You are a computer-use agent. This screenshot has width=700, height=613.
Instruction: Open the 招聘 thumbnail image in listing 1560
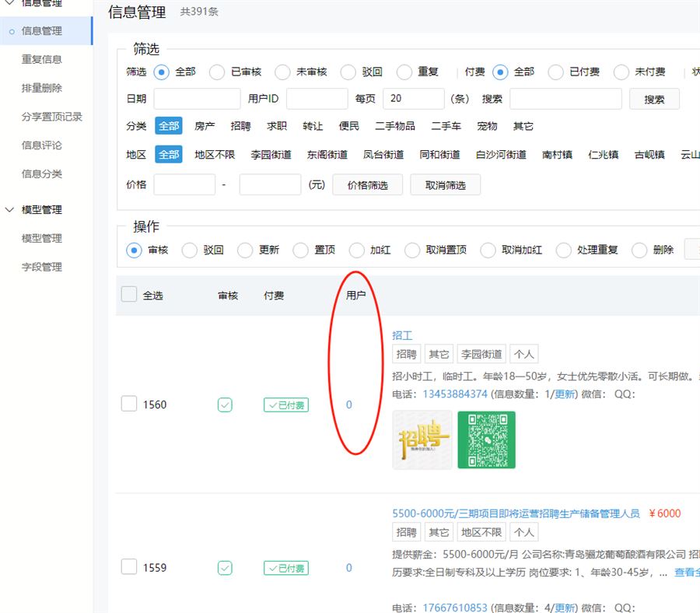422,440
